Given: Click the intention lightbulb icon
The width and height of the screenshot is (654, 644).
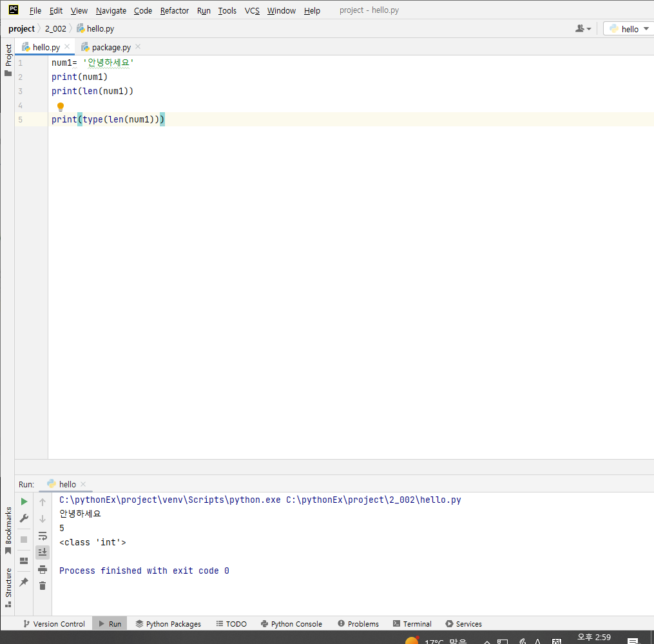Looking at the screenshot, I should coord(61,106).
